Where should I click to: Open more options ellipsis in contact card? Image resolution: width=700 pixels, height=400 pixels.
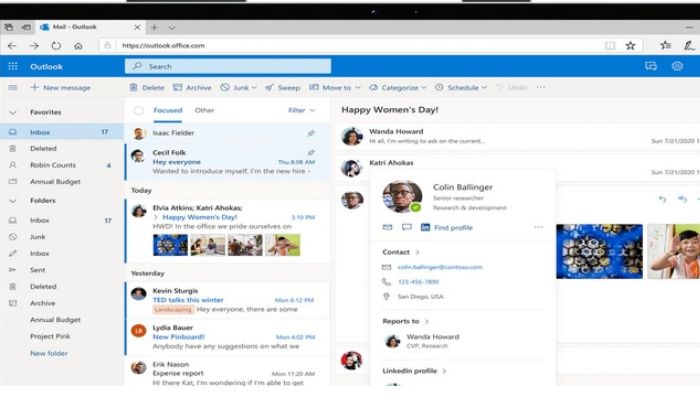(x=538, y=227)
